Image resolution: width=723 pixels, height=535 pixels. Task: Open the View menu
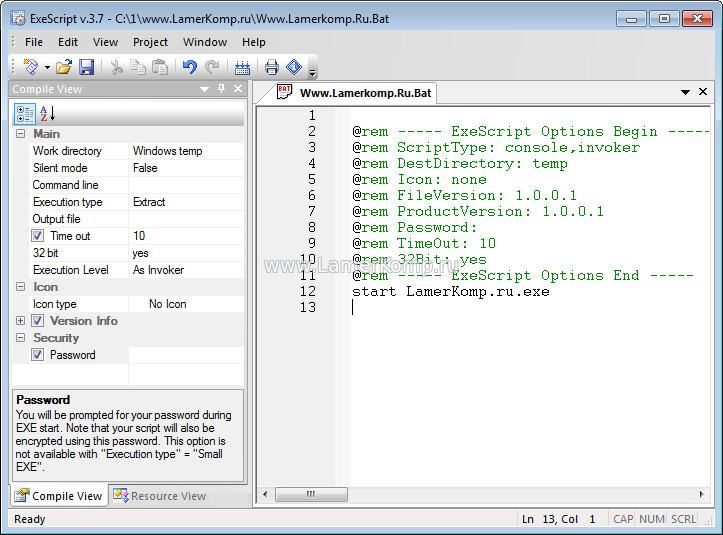pyautogui.click(x=105, y=42)
